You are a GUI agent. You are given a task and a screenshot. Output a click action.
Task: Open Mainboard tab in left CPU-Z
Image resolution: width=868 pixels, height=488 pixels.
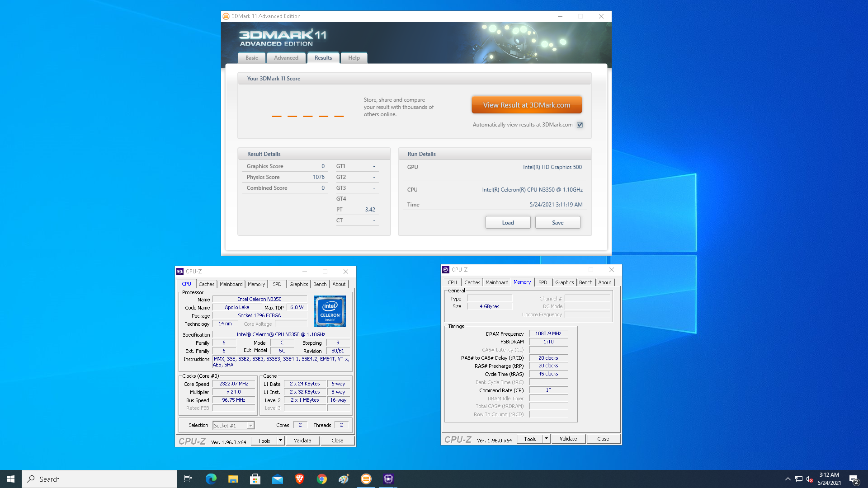coord(231,284)
